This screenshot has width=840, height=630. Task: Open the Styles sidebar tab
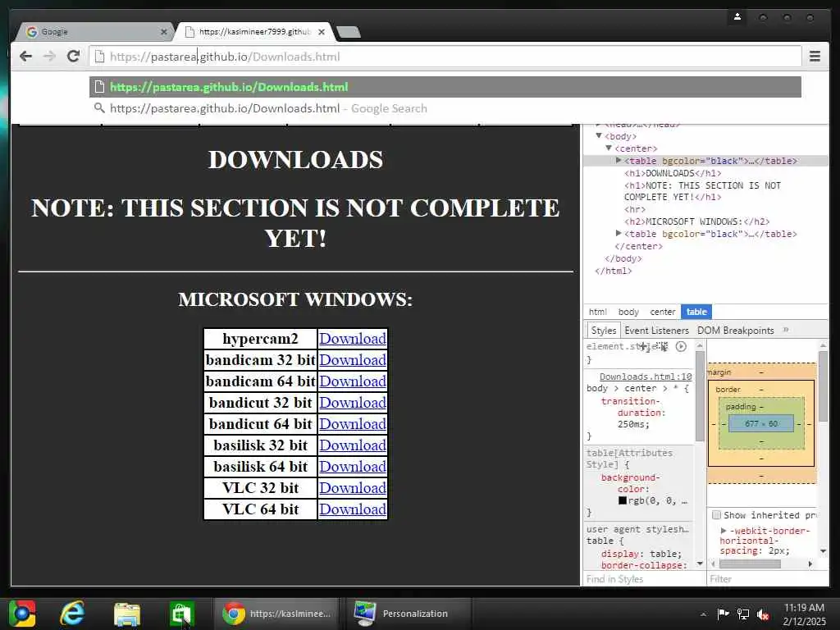(604, 330)
